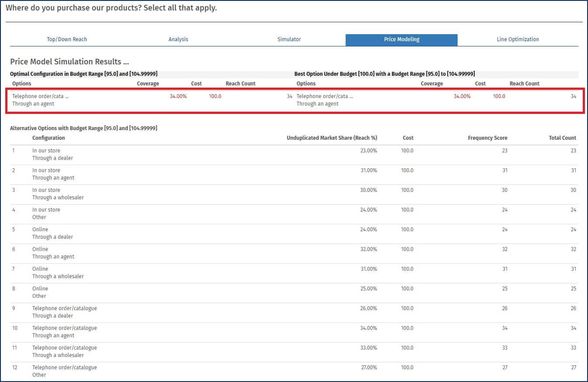Select the Price Modeling tab
Image resolution: width=588 pixels, height=382 pixels.
tap(401, 39)
